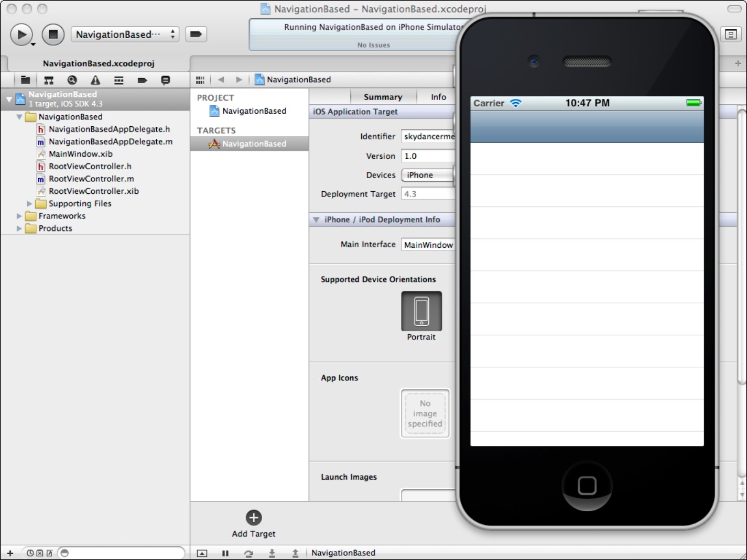747x560 pixels.
Task: Open the Devices iPhone dropdown
Action: coord(428,175)
